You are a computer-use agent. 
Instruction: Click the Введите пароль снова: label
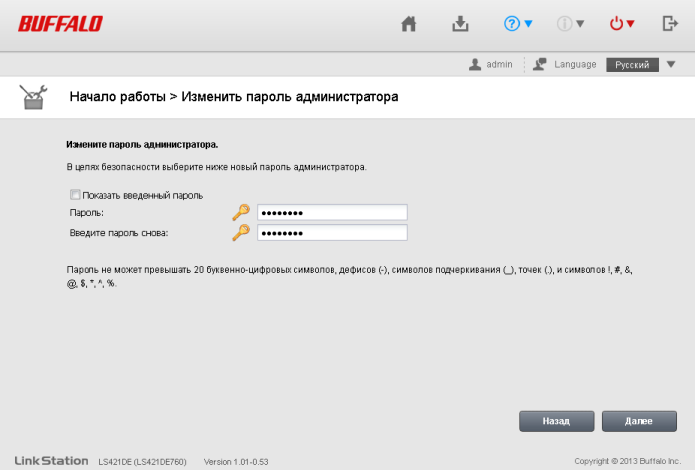[x=119, y=233]
